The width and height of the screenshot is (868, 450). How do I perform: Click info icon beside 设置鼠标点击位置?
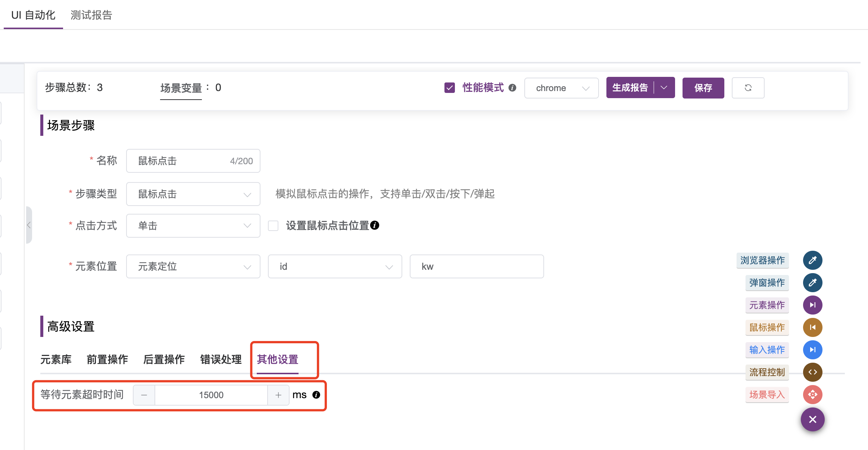point(375,225)
